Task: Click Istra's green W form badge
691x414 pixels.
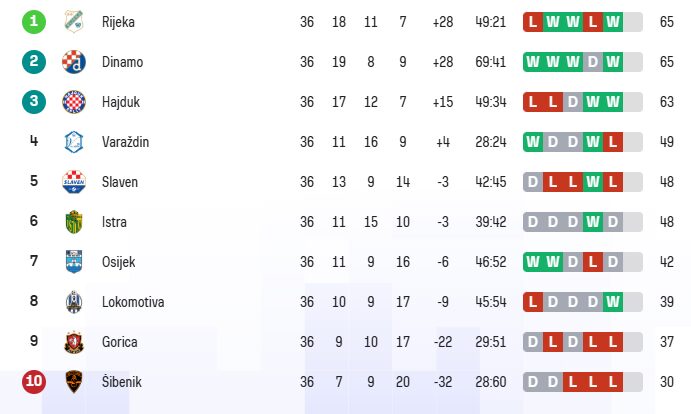Action: click(x=593, y=222)
